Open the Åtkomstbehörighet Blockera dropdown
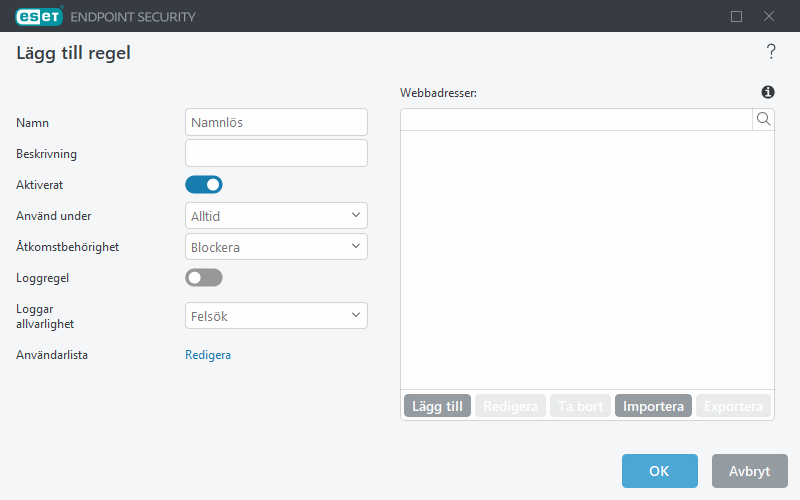The width and height of the screenshot is (800, 500). [276, 247]
